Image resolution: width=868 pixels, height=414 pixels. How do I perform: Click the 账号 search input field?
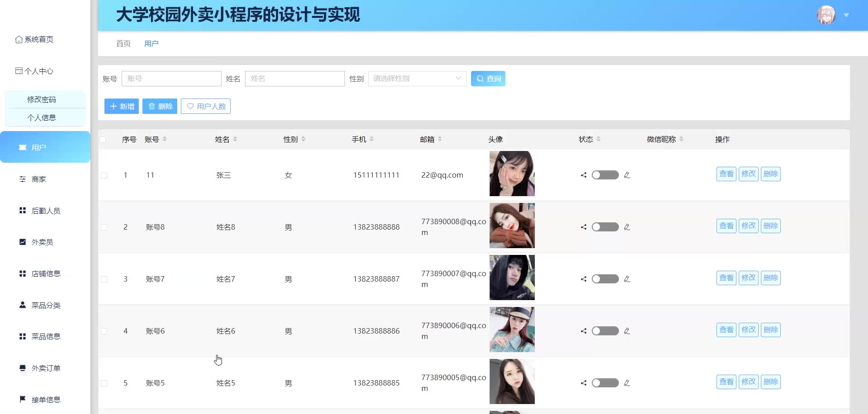pyautogui.click(x=171, y=79)
